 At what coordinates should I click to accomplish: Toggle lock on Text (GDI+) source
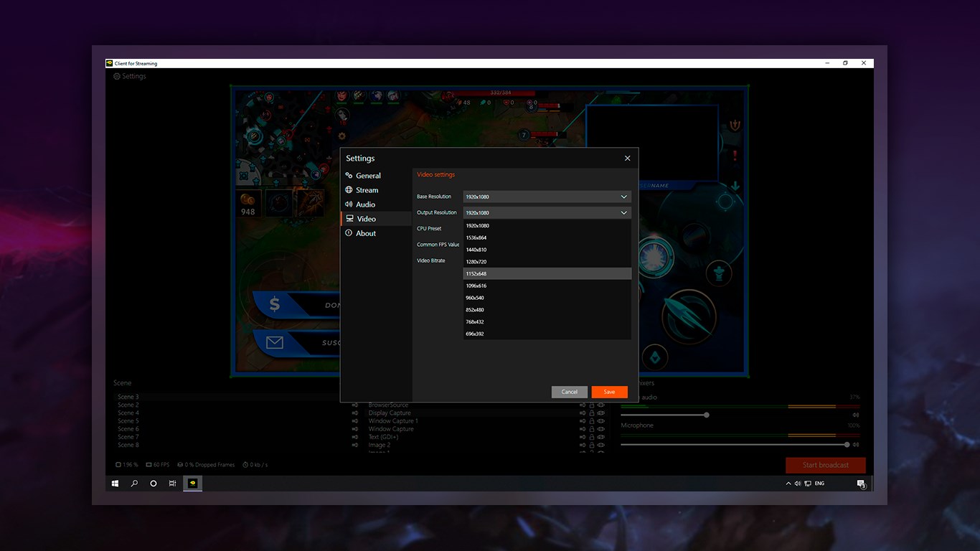pyautogui.click(x=592, y=437)
